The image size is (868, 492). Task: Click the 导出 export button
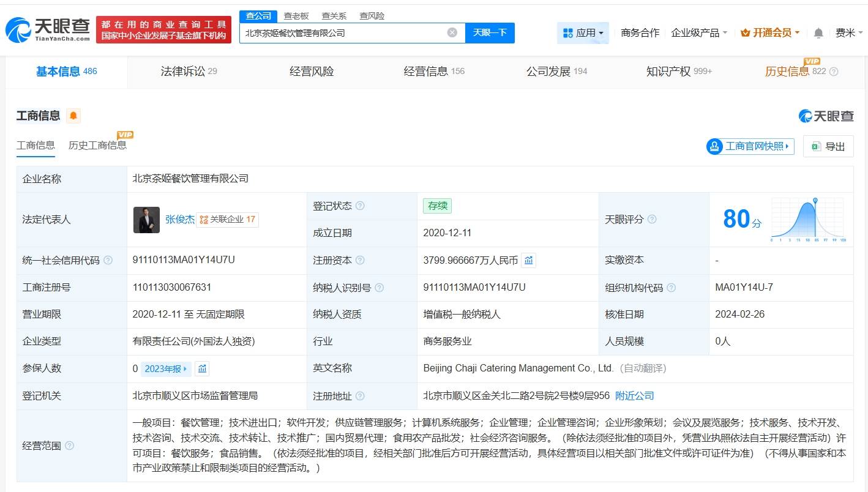click(x=828, y=146)
